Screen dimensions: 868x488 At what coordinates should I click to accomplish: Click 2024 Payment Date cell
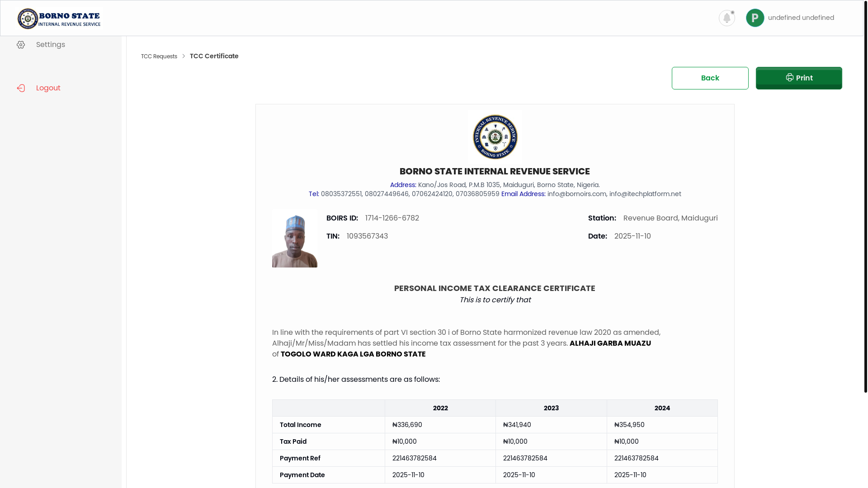(x=662, y=475)
